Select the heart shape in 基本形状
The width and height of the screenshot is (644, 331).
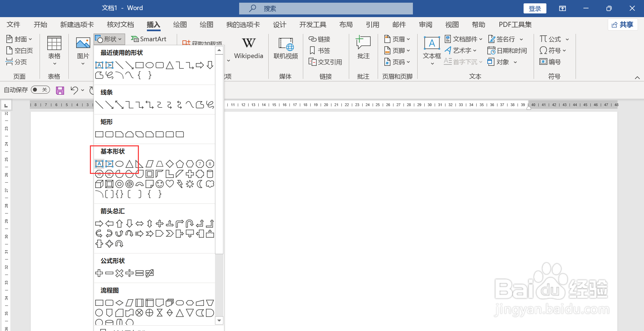point(169,184)
